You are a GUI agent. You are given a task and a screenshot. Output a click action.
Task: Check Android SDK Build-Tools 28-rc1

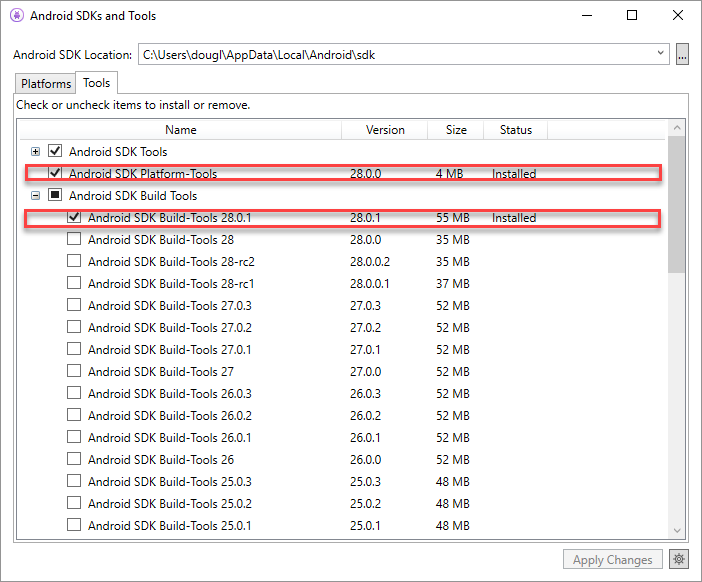tap(74, 282)
